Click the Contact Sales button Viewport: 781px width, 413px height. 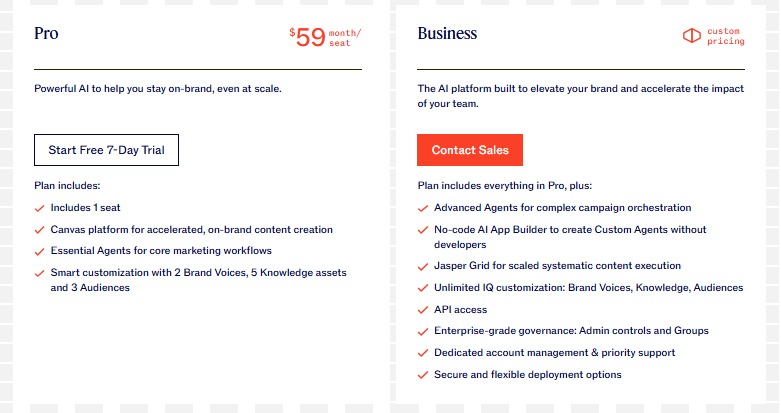(x=470, y=150)
